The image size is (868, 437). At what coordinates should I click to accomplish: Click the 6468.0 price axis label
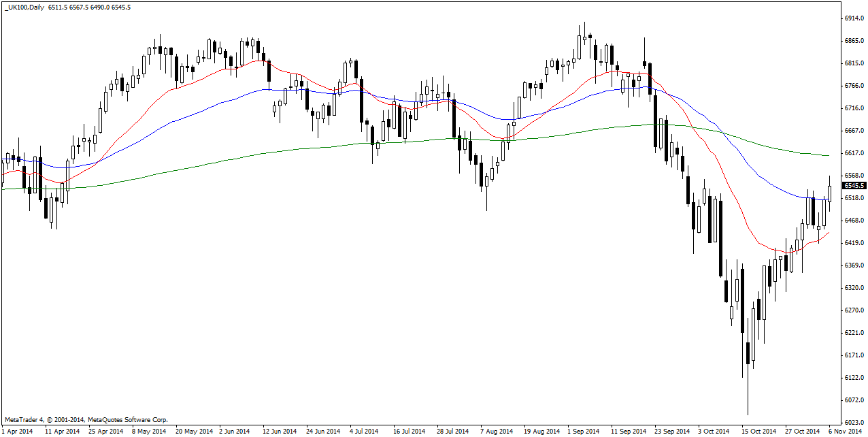tap(854, 221)
